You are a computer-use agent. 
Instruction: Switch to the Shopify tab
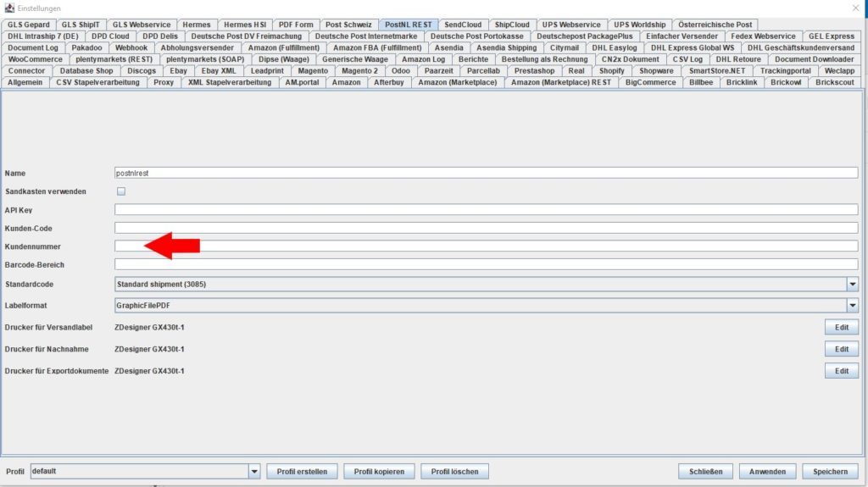pos(612,71)
